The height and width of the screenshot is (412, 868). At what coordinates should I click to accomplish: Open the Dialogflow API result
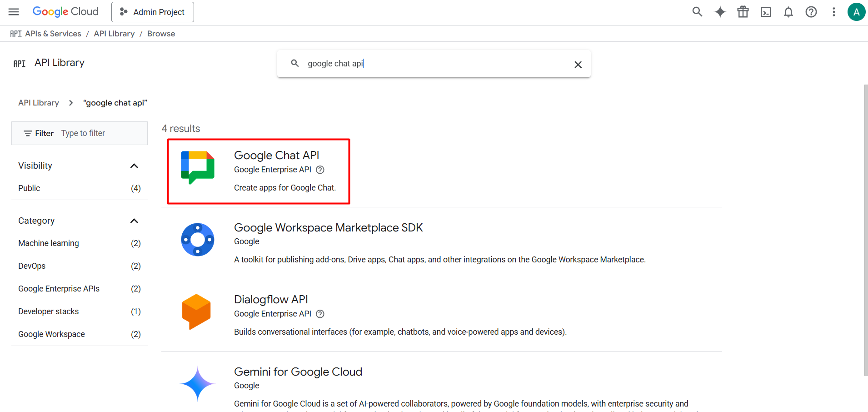271,299
